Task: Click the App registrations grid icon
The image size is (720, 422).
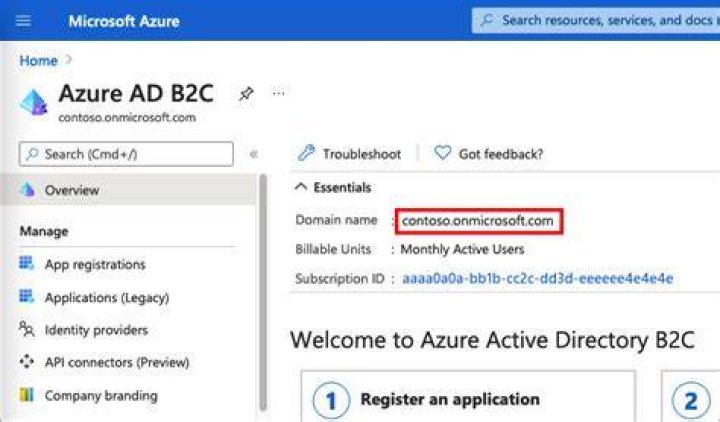Action: click(26, 264)
